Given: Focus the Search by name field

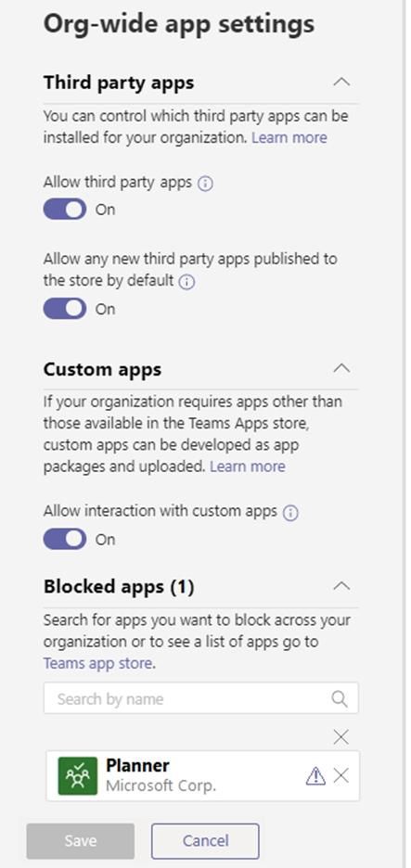Looking at the screenshot, I should tap(200, 698).
